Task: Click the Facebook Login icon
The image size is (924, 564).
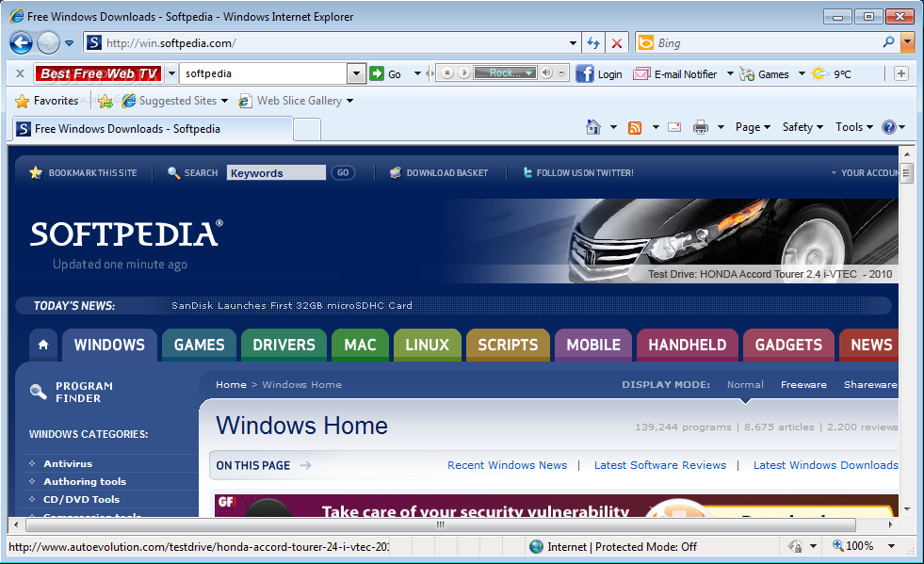Action: (585, 73)
